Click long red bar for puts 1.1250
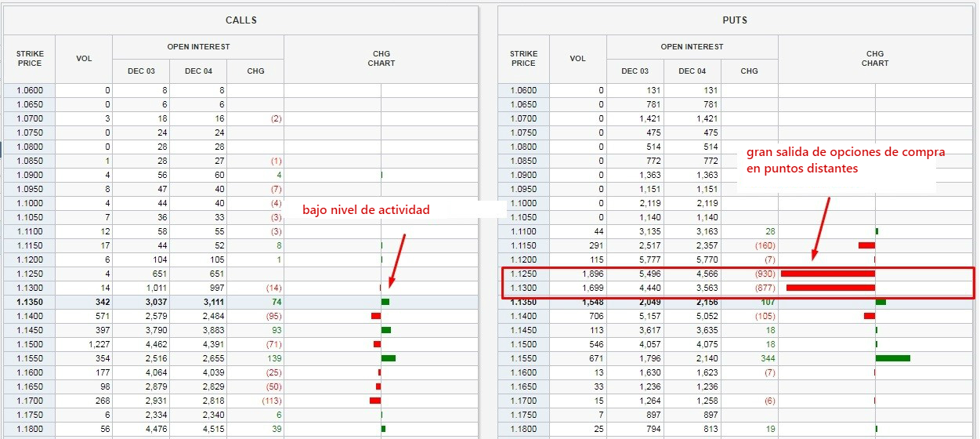Viewport: 980px width, 439px height. click(x=827, y=274)
